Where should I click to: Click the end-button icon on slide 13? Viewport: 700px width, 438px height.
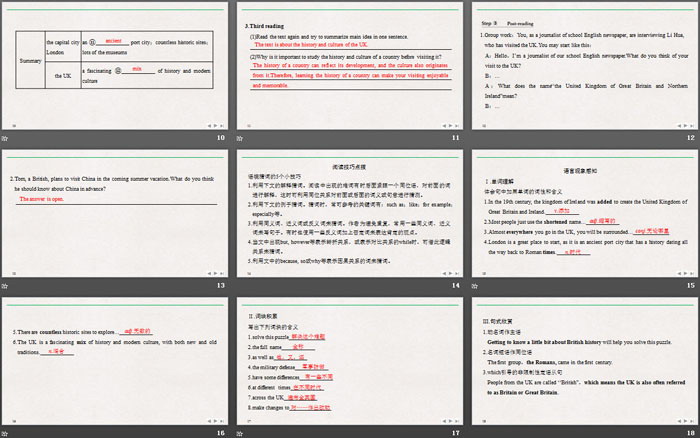(x=222, y=273)
